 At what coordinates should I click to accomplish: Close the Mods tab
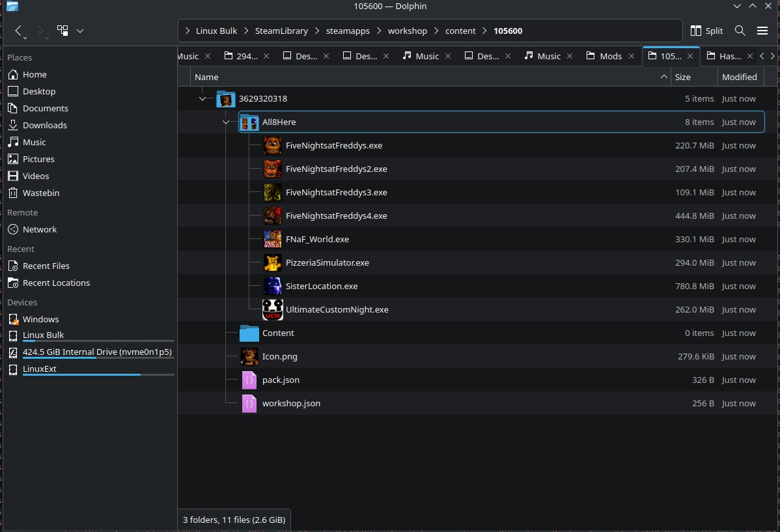point(632,56)
